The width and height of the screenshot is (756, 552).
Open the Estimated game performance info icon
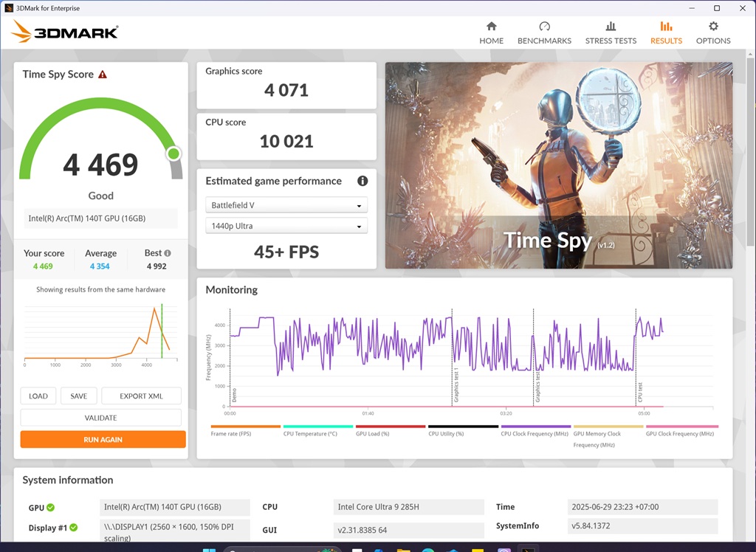(x=362, y=181)
